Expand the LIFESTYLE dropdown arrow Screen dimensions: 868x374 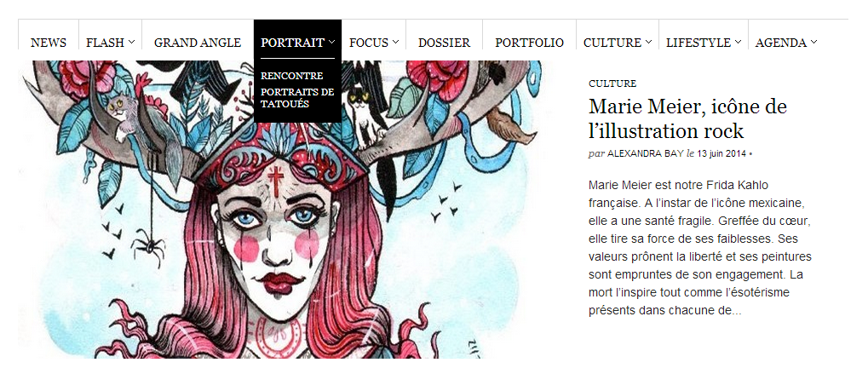coord(738,42)
